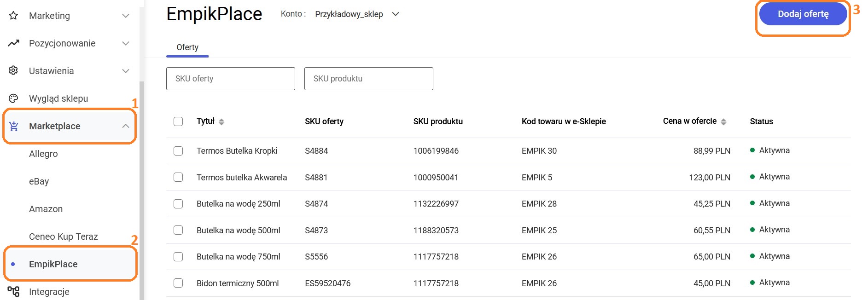
Task: Open the Oferty tab
Action: (187, 47)
